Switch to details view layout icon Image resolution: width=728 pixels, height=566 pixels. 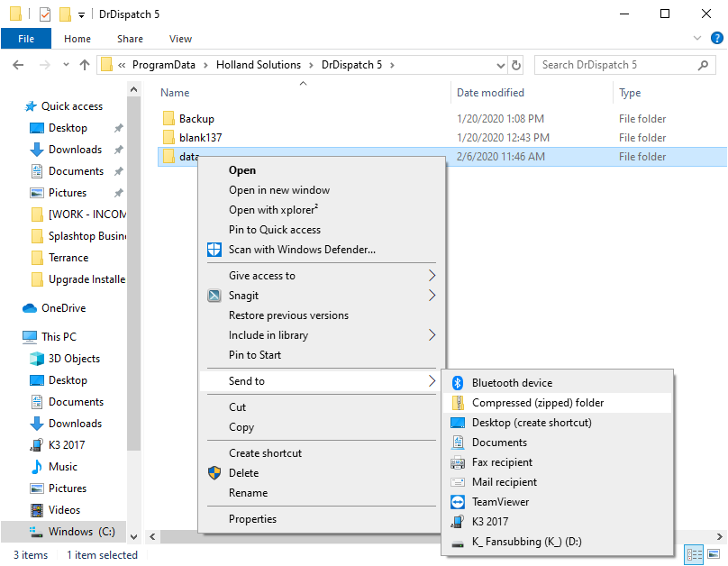[x=695, y=554]
